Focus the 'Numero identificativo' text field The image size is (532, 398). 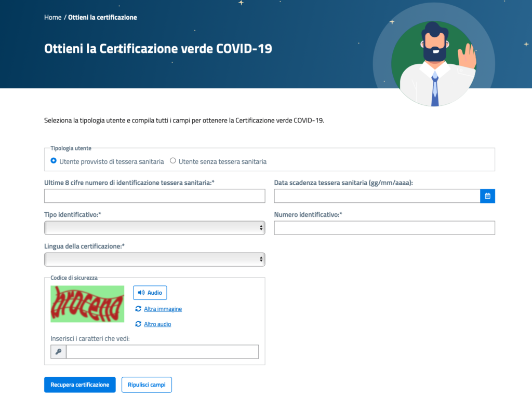coord(384,228)
